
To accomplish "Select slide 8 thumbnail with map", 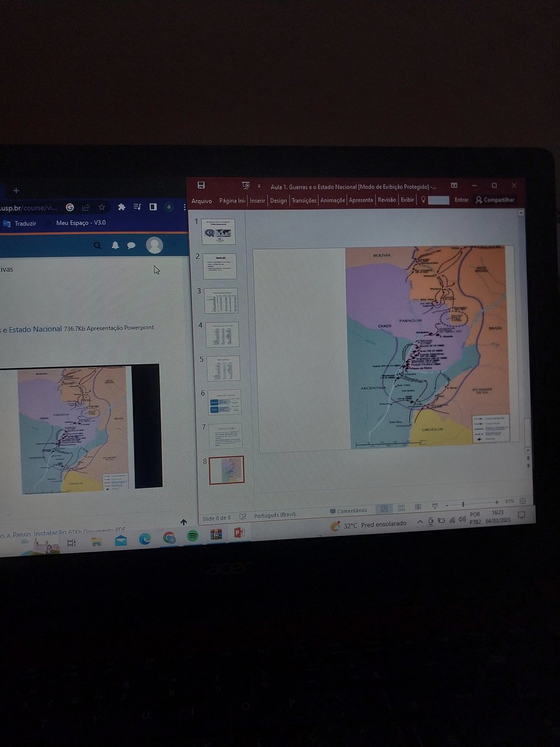I will 226,469.
